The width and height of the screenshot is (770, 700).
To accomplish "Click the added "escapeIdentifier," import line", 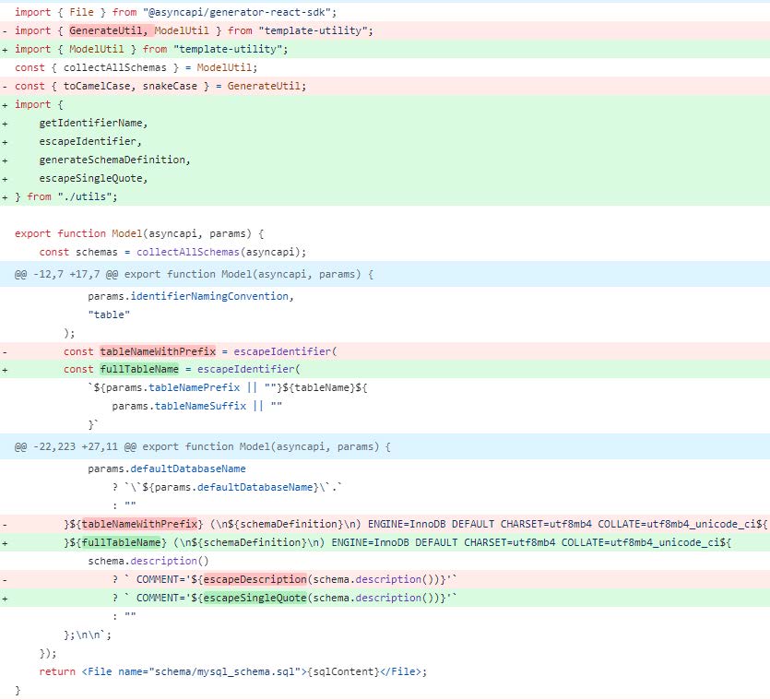I will (385, 141).
